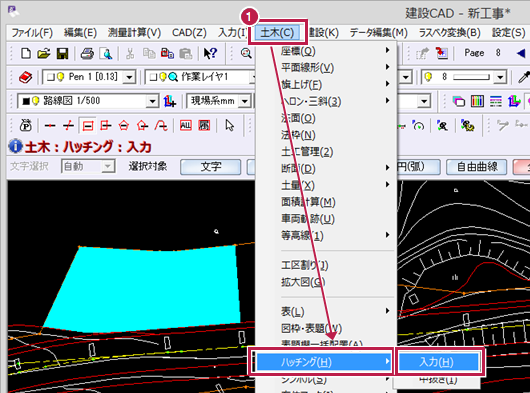530x393 pixels.
Task: Click the red book icon
Action: click(25, 77)
